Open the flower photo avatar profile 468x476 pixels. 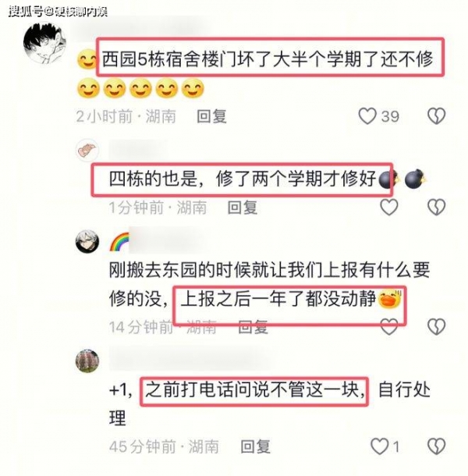pyautogui.click(x=87, y=361)
